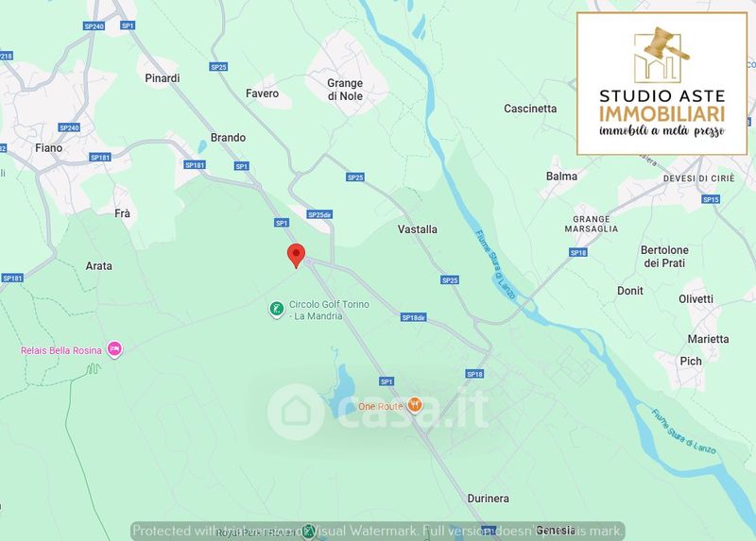This screenshot has width=756, height=541.
Task: Click the Relais Bella Rosina text
Action: pyautogui.click(x=61, y=350)
